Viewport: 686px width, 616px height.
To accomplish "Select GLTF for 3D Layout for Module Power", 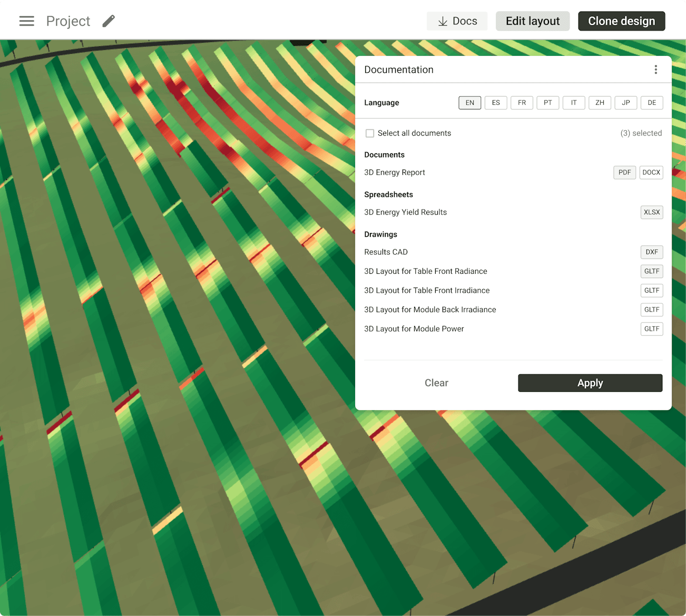I will pos(652,329).
